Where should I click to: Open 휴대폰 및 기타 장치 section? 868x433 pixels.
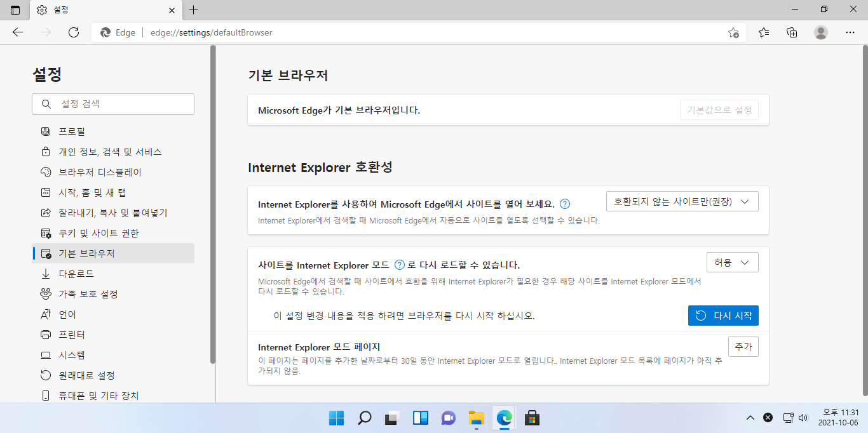(x=113, y=396)
